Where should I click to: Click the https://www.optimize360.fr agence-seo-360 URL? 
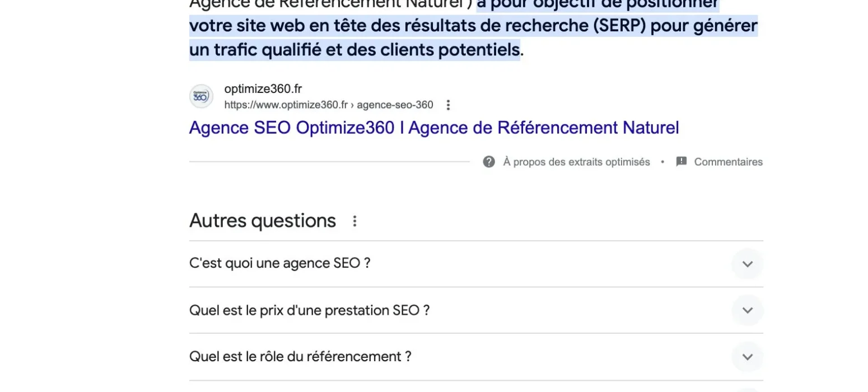pos(328,105)
